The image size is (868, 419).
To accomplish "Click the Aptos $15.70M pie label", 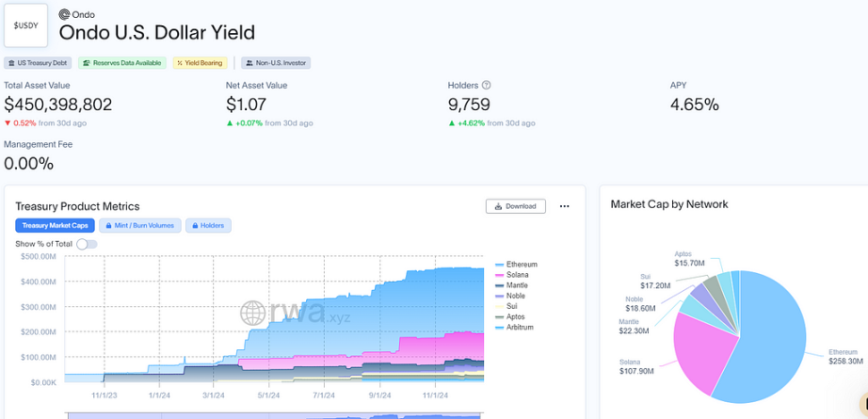I will point(690,258).
